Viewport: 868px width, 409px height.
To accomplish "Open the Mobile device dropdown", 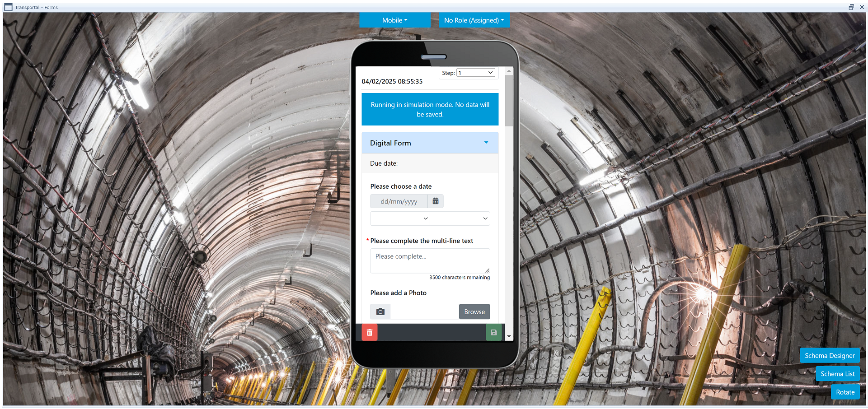I will [x=395, y=20].
